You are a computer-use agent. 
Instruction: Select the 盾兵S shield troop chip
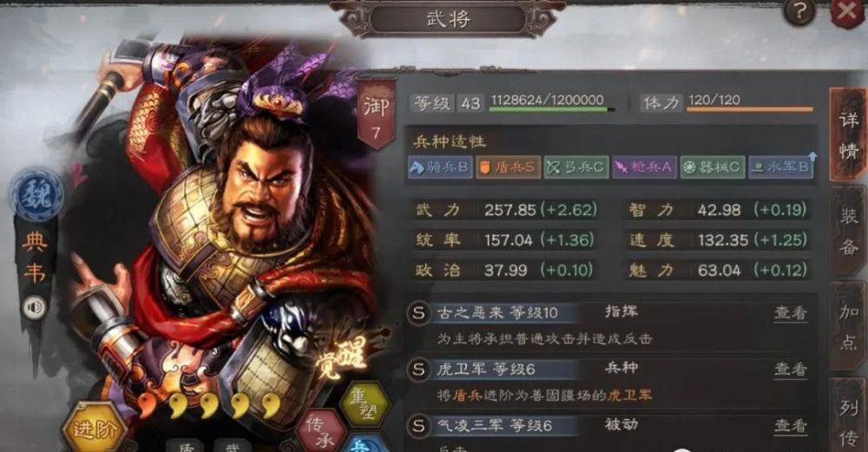(508, 167)
